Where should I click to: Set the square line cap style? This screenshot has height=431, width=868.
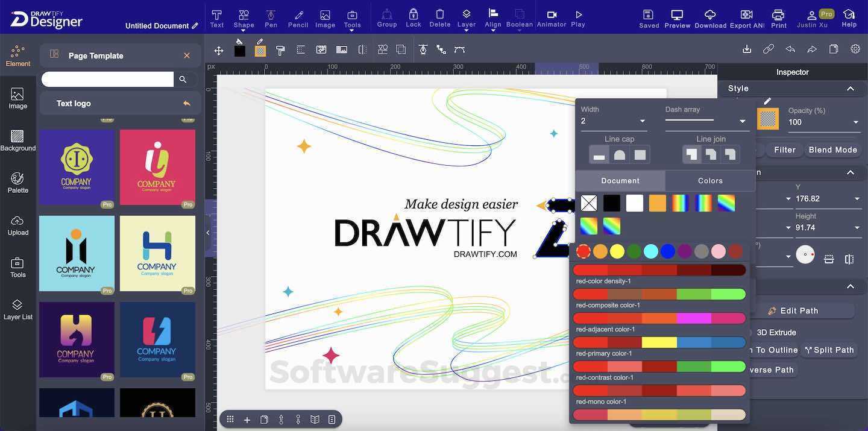640,154
